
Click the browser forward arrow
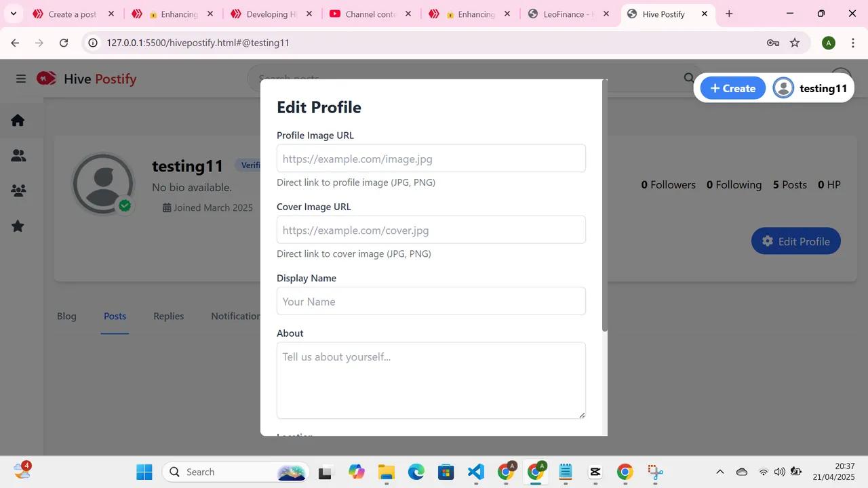point(39,43)
